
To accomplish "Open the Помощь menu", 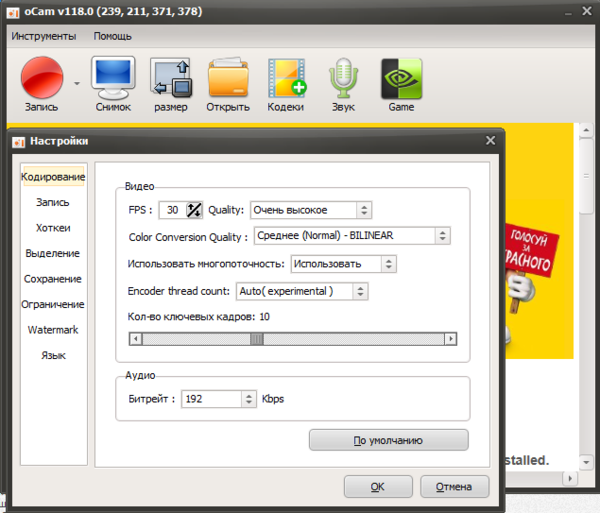I will (112, 36).
